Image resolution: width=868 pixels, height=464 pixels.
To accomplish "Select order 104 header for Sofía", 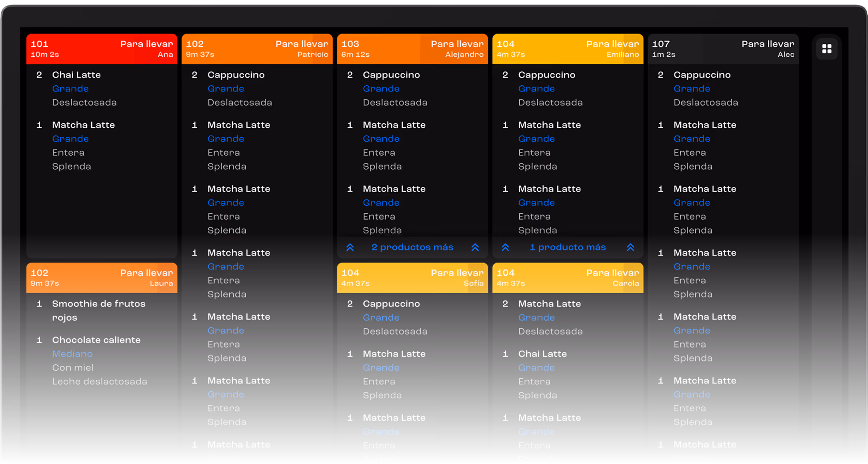I will 412,278.
